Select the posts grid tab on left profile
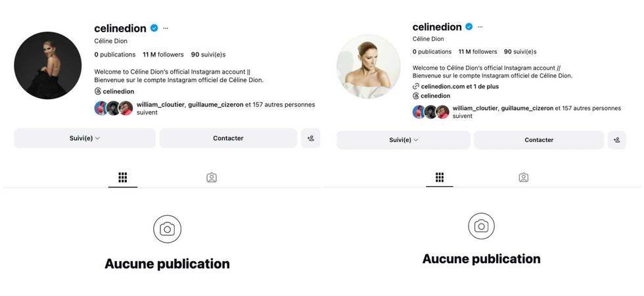This screenshot has width=644, height=296. (122, 178)
